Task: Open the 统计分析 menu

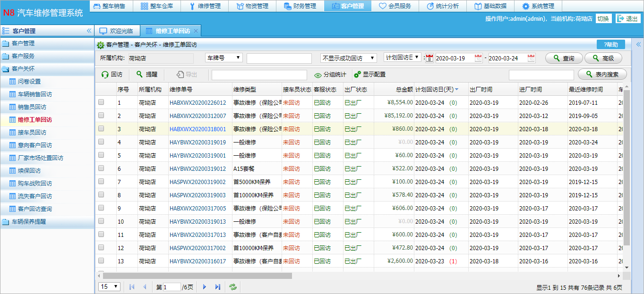Action: 443,6
